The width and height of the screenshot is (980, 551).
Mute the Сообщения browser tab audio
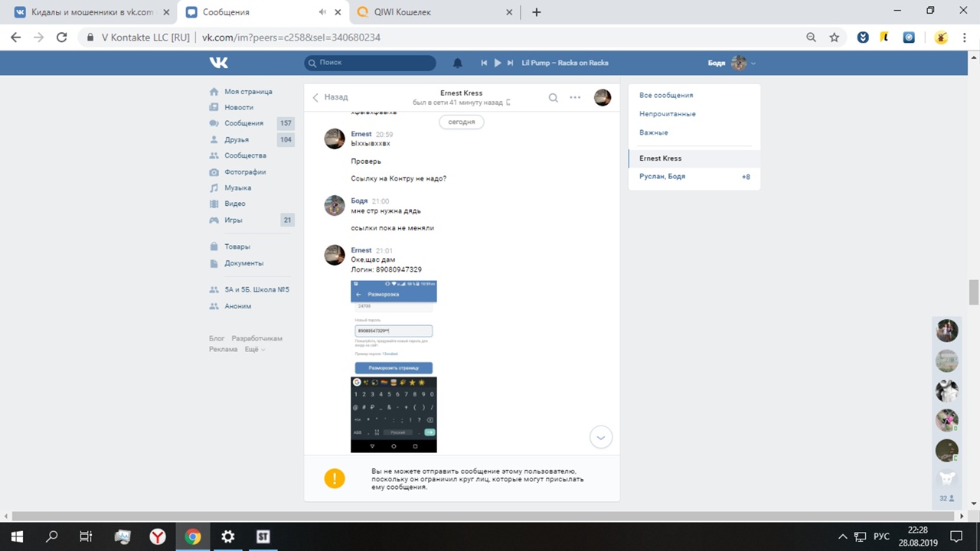point(322,12)
